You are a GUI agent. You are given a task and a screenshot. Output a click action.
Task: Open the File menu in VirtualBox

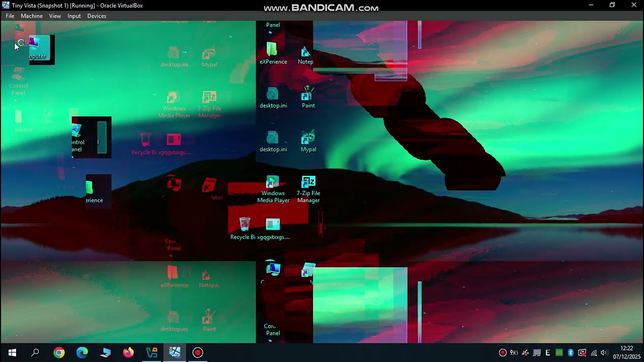pyautogui.click(x=10, y=16)
